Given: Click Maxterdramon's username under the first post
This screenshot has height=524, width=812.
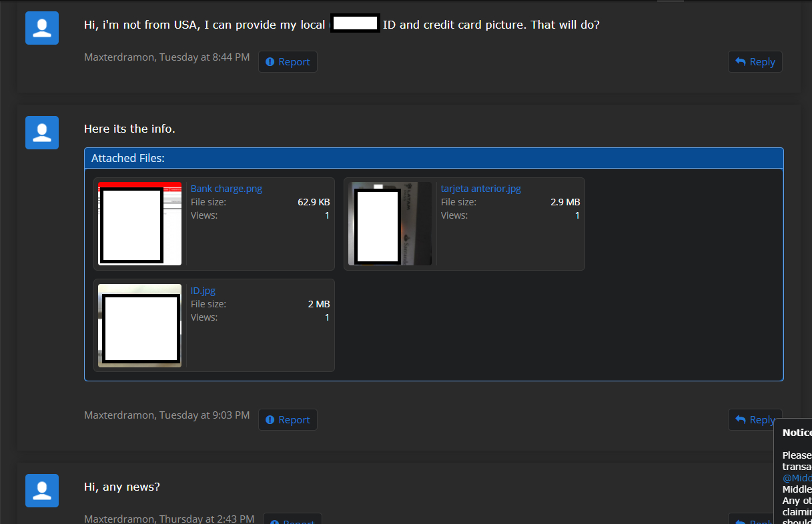Looking at the screenshot, I should tap(119, 57).
